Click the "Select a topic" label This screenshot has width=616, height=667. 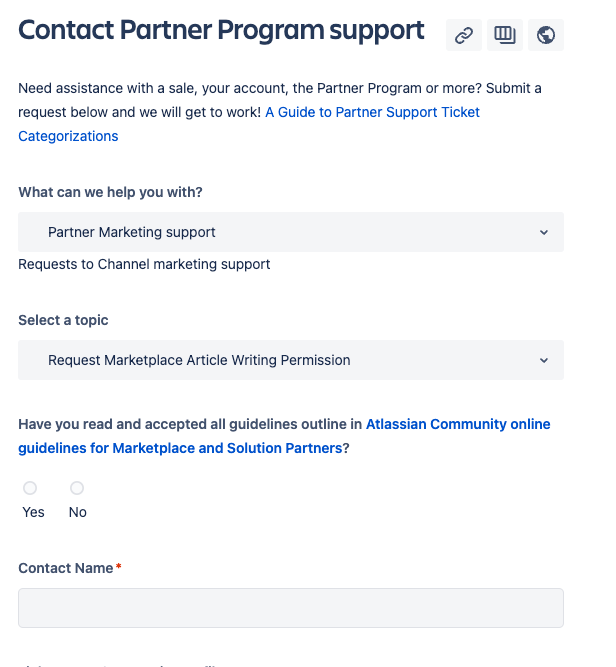(63, 320)
